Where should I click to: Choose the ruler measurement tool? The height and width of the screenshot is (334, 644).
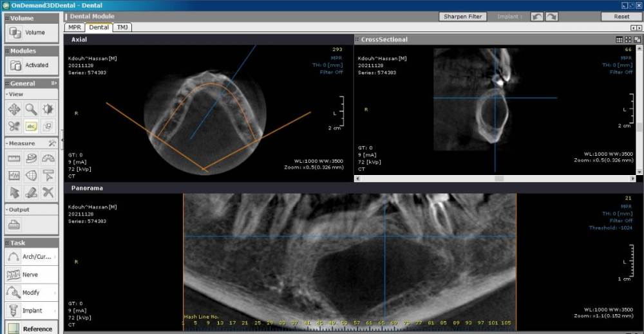pos(14,158)
